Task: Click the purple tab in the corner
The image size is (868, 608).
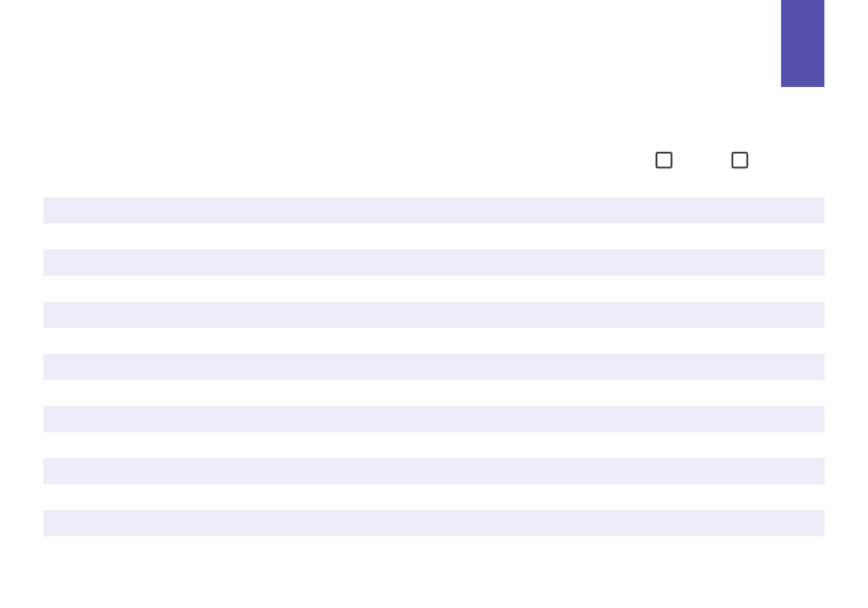Action: click(802, 43)
